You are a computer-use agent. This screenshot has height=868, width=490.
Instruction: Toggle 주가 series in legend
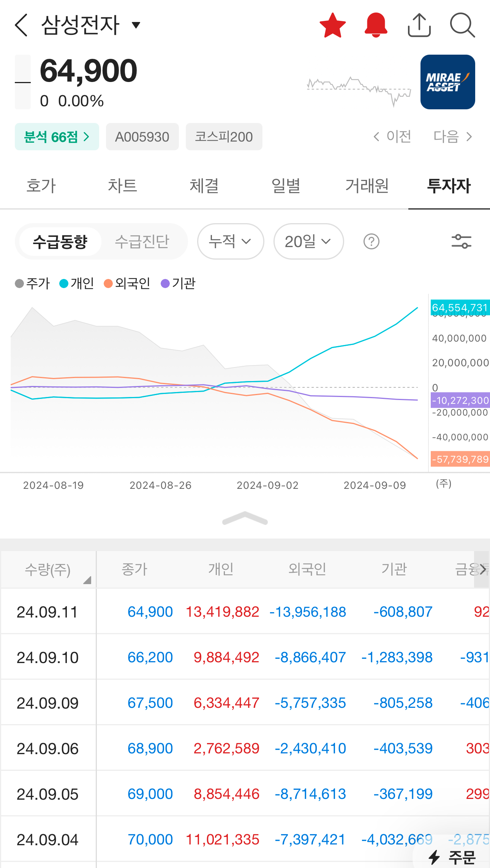coord(32,284)
